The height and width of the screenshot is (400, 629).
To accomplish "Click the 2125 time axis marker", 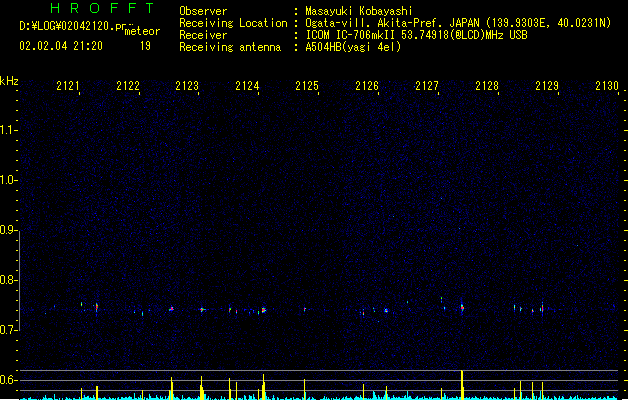I will pyautogui.click(x=307, y=86).
